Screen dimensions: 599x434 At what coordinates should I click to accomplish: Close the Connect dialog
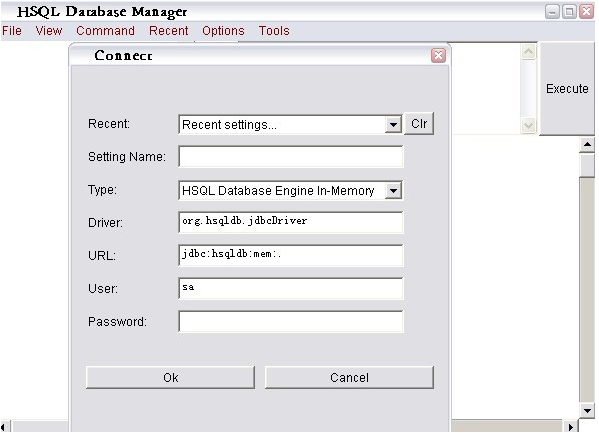click(438, 56)
